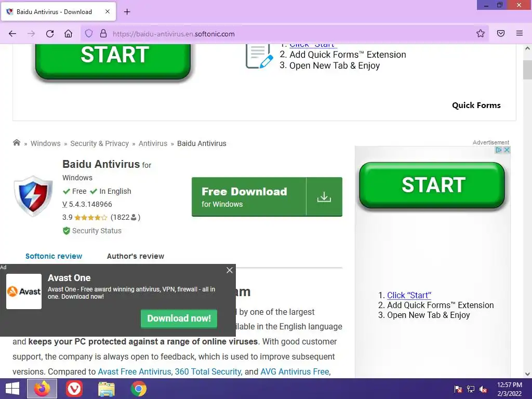Open the Windows breadcrumb link

pos(46,143)
